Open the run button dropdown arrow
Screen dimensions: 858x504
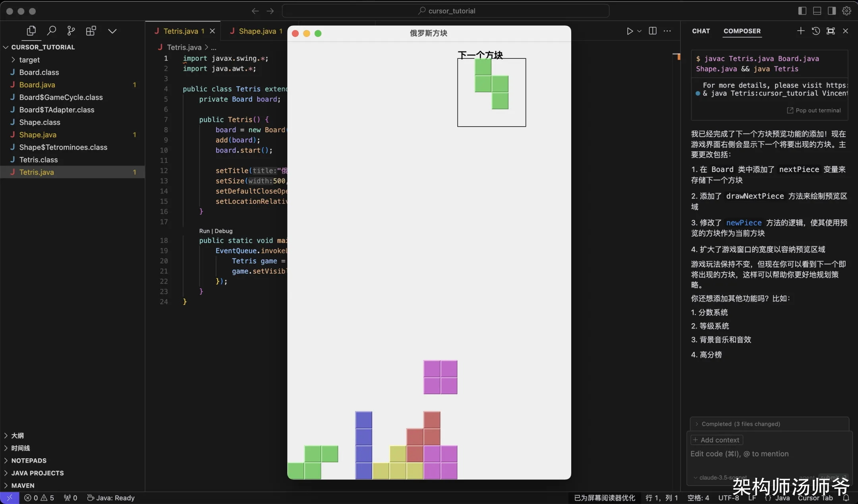tap(639, 31)
